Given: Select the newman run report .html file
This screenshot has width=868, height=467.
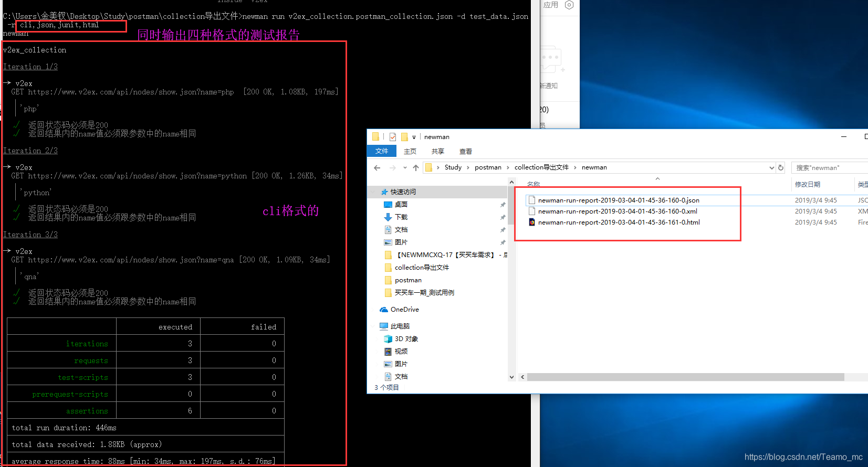Looking at the screenshot, I should click(619, 222).
